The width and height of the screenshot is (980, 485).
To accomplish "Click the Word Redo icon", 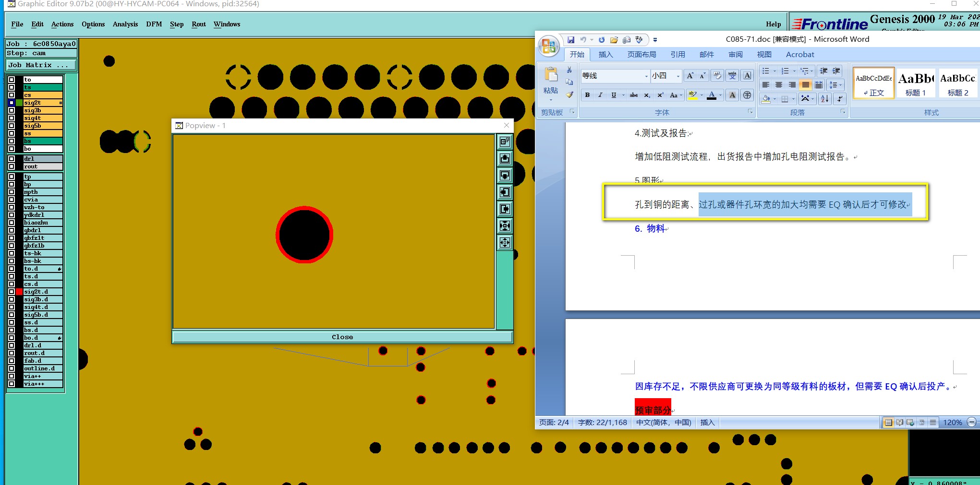I will [602, 40].
